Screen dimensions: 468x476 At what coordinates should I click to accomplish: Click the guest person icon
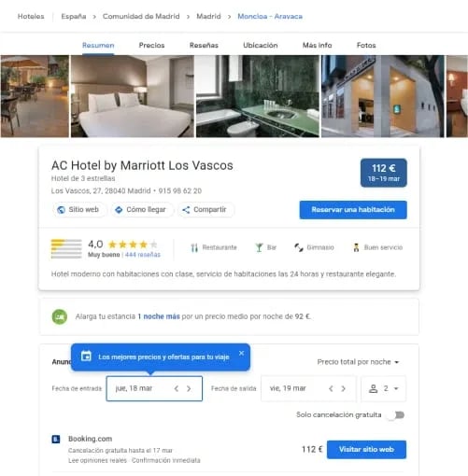click(x=373, y=388)
